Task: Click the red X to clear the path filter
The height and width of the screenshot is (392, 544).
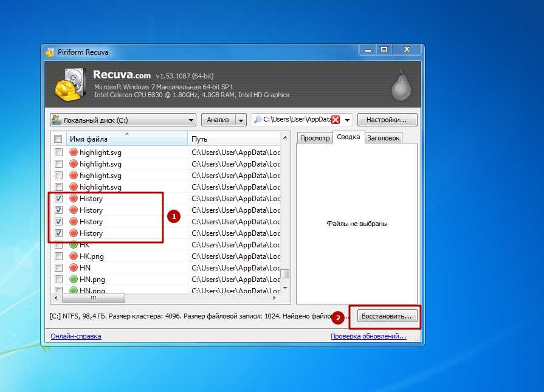Action: tap(336, 120)
